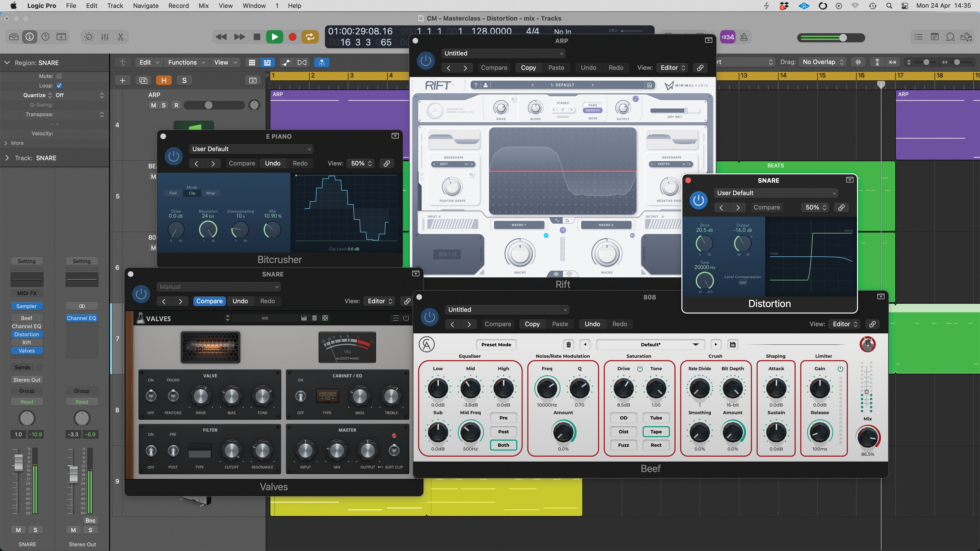This screenshot has width=980, height=551.
Task: Click the save preset icon in Beef plugin
Action: (x=733, y=345)
